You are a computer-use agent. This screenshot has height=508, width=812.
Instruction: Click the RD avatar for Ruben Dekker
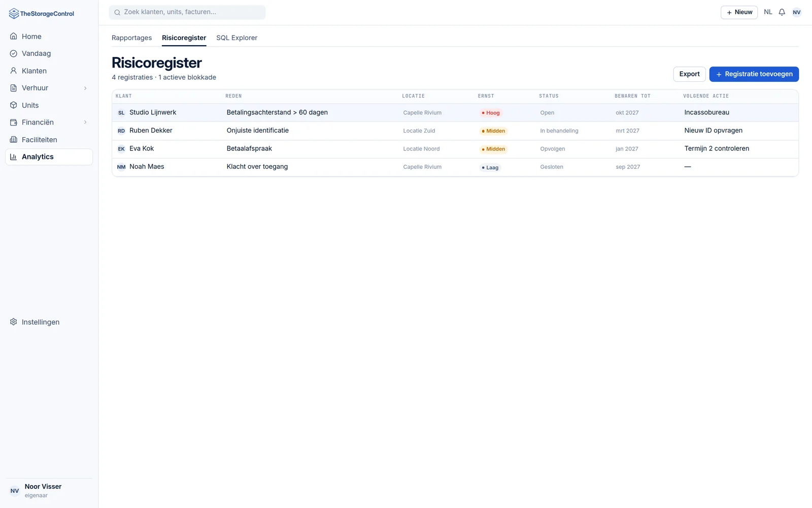coord(121,131)
